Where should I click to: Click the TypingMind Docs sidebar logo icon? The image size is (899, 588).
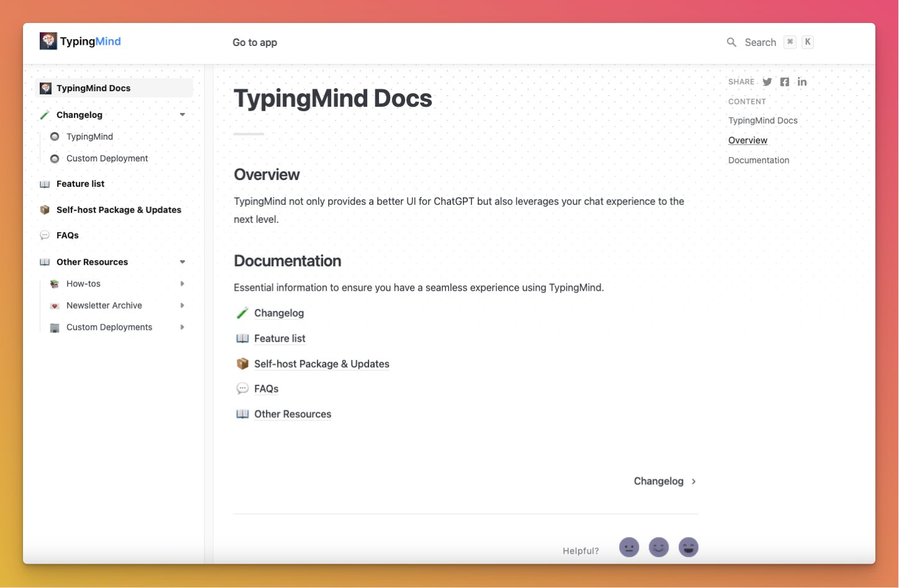tap(45, 88)
